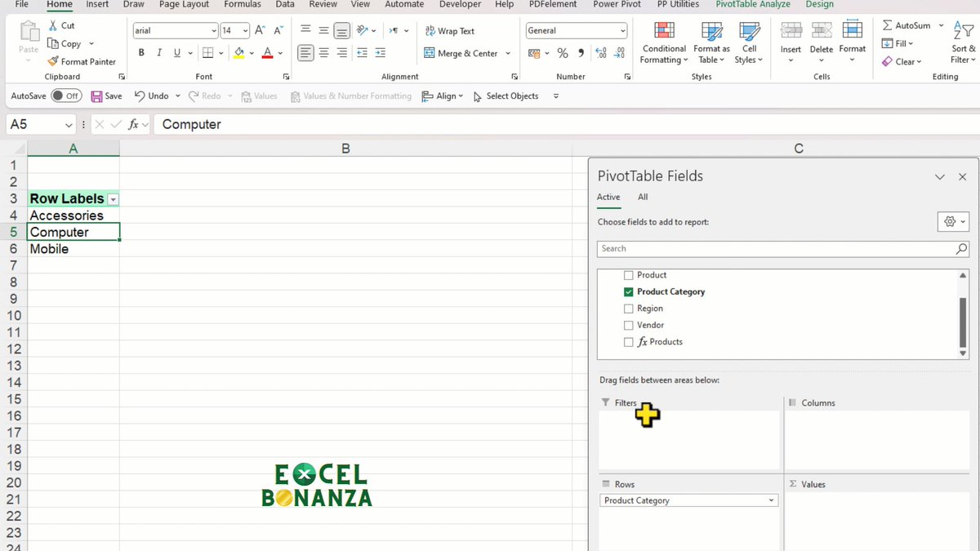Center text horizontally
The image size is (980, 551).
tap(324, 53)
